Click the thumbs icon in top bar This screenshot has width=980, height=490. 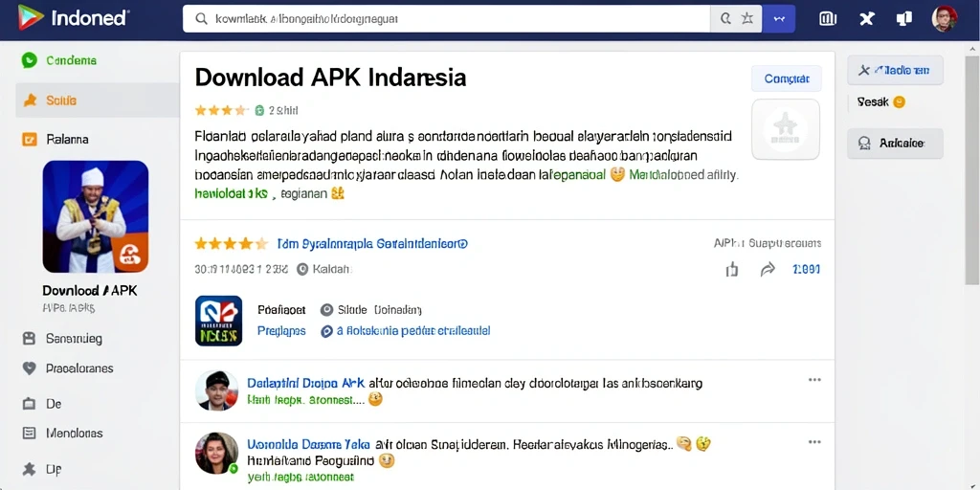coord(903,19)
